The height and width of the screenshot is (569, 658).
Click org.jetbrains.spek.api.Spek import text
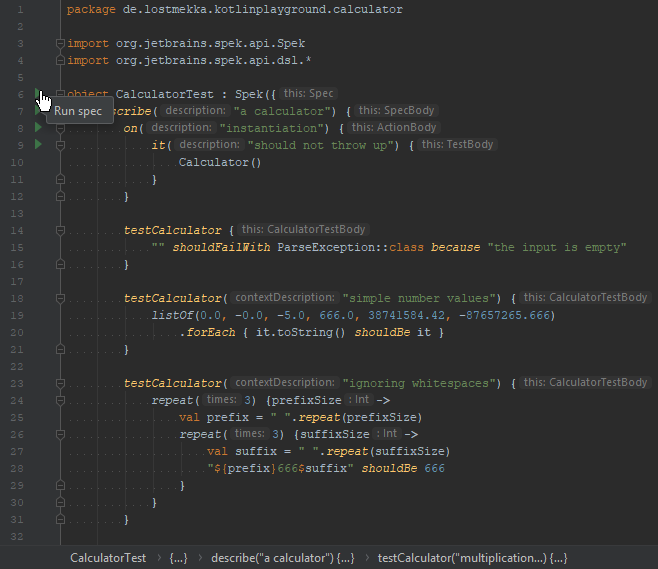pos(211,43)
